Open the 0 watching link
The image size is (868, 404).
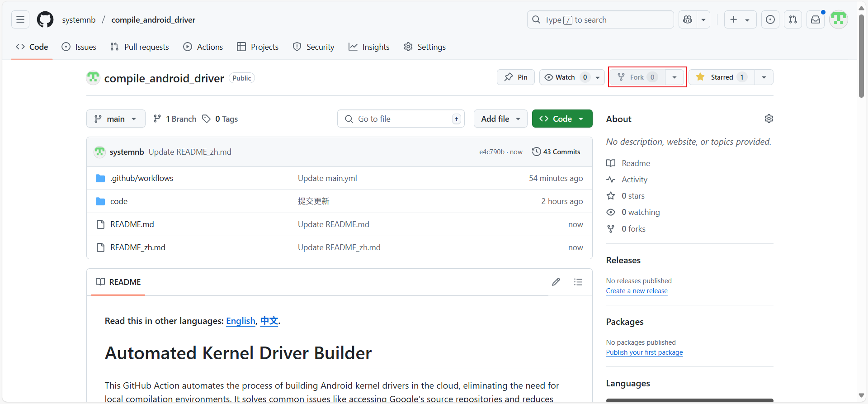coord(633,212)
